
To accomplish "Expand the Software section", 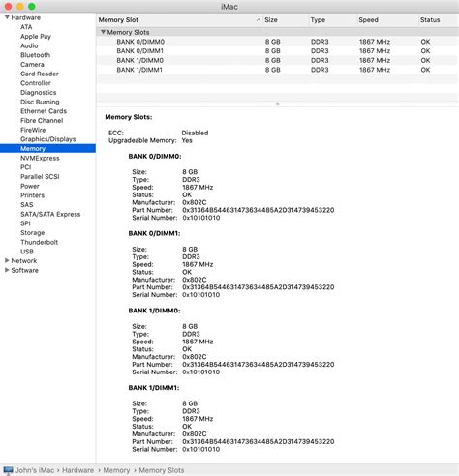I will [x=7, y=270].
